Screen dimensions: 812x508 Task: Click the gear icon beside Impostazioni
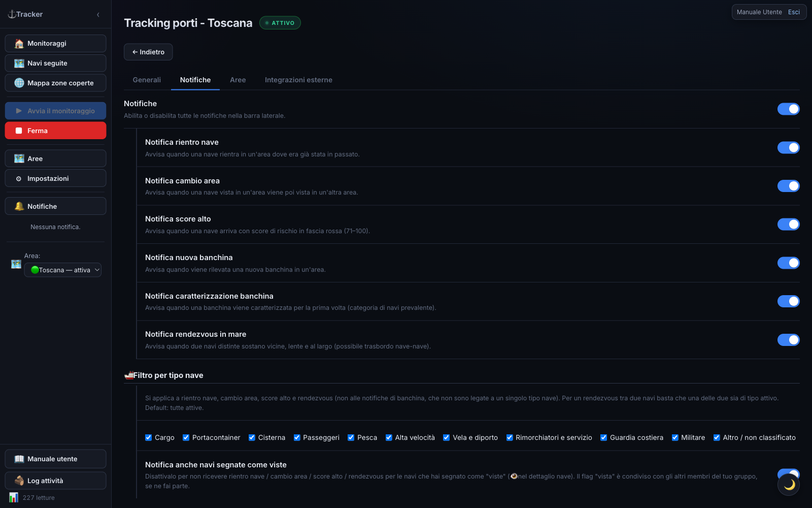[x=19, y=179]
